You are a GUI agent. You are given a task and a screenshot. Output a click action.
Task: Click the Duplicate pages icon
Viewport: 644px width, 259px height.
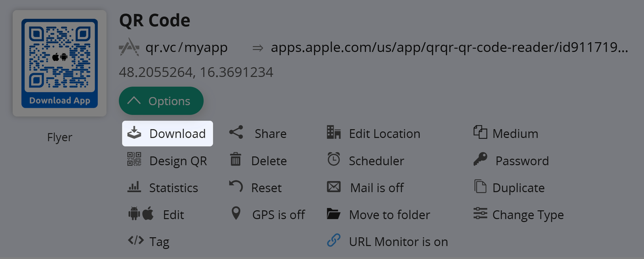tap(480, 186)
